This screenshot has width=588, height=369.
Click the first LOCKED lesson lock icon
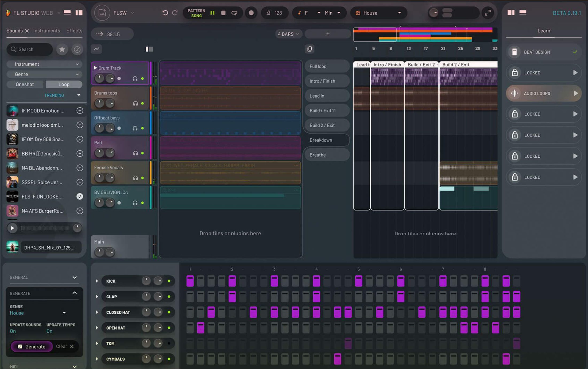click(515, 73)
